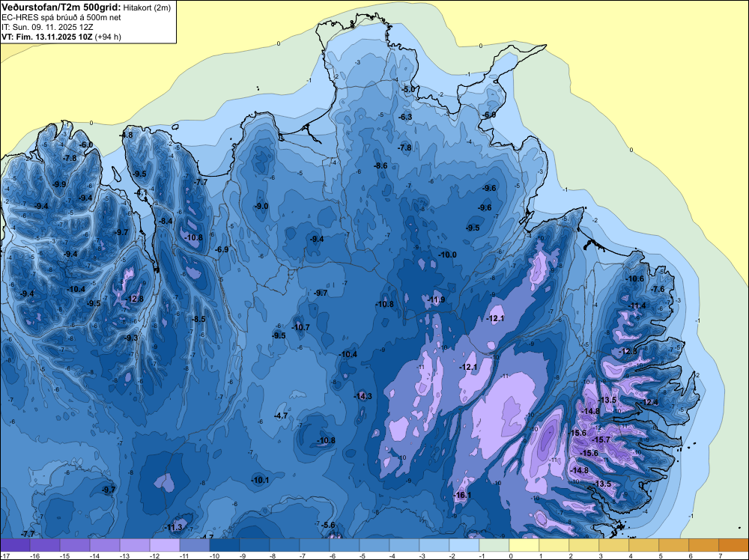The height and width of the screenshot is (560, 749).
Task: Click the -16.1 temperature label
Action: (x=463, y=496)
